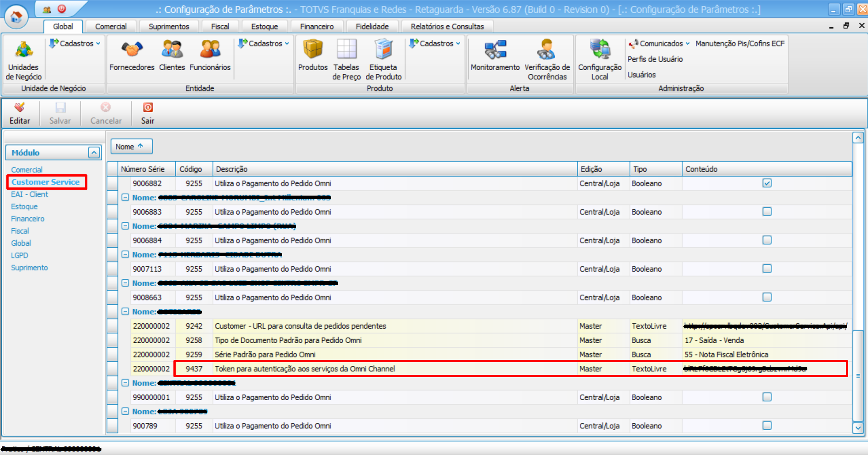The height and width of the screenshot is (455, 868).
Task: Open Perfis de Usuário
Action: (x=655, y=59)
